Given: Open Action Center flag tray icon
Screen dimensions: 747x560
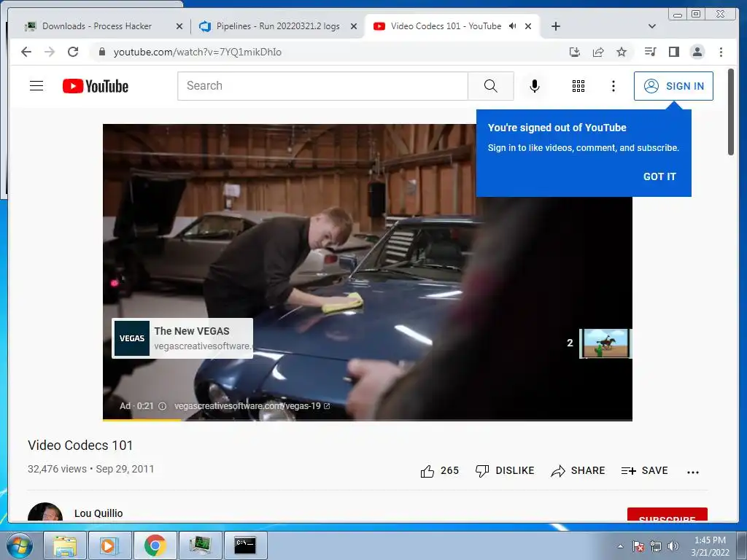Looking at the screenshot, I should click(638, 546).
